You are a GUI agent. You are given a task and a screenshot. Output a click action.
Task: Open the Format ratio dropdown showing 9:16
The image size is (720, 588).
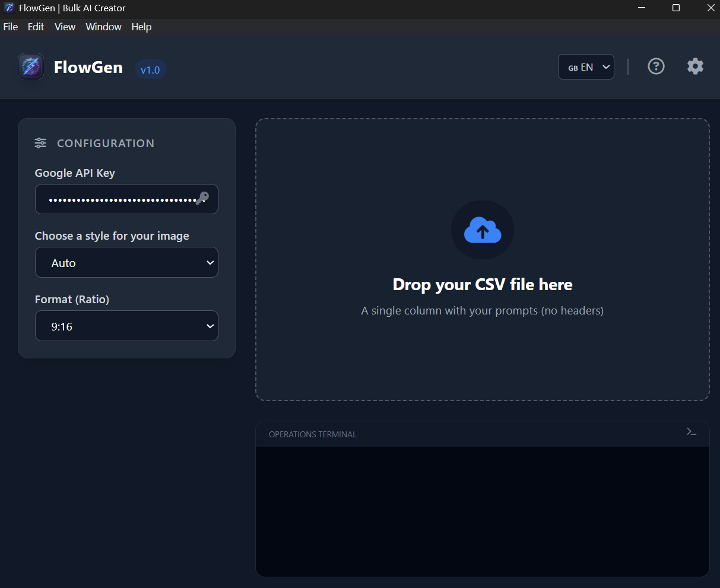coord(126,326)
